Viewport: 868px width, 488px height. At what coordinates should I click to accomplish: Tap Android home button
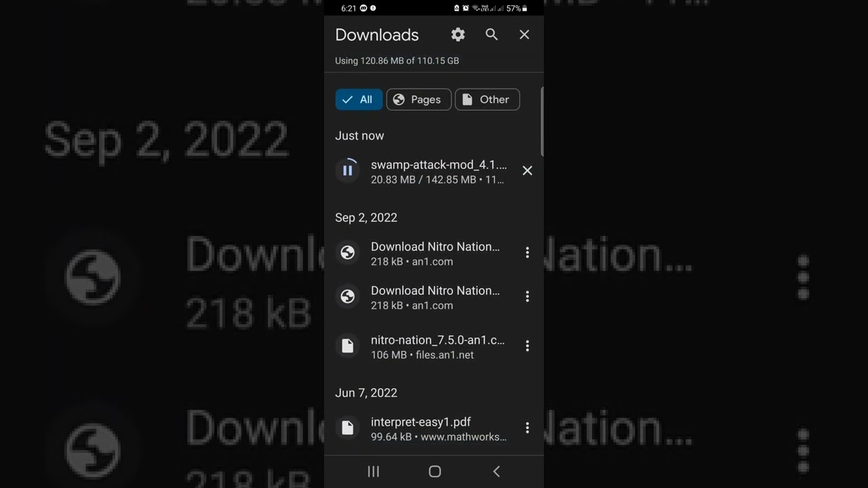click(435, 472)
